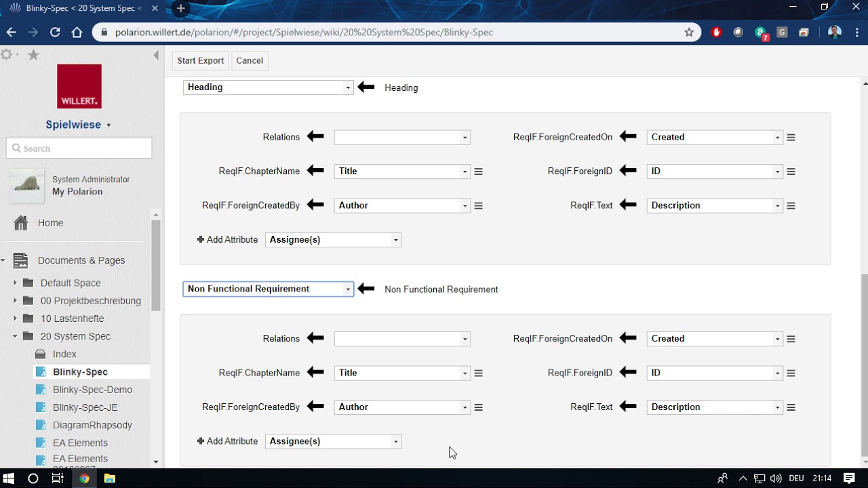
Task: Open a new browser tab
Action: [181, 9]
